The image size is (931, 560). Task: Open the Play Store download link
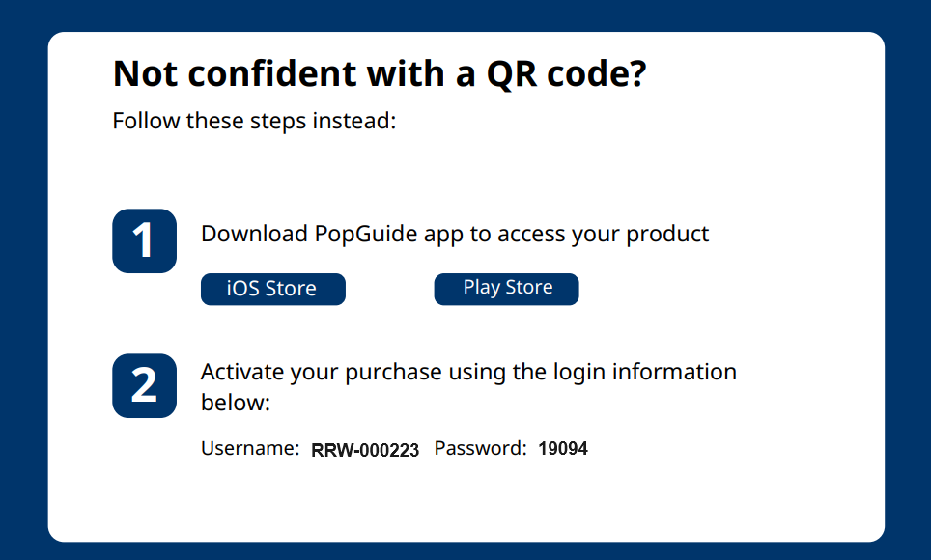click(506, 288)
